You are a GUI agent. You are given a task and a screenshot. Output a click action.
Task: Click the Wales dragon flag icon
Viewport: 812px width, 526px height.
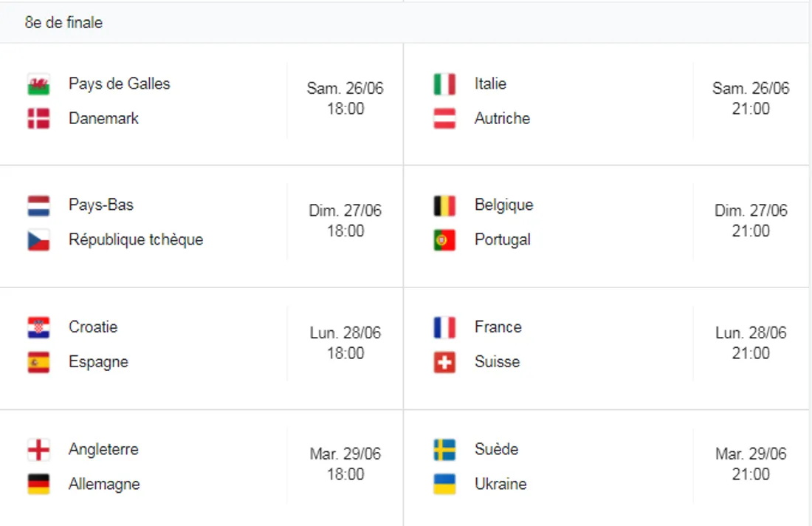tap(38, 84)
